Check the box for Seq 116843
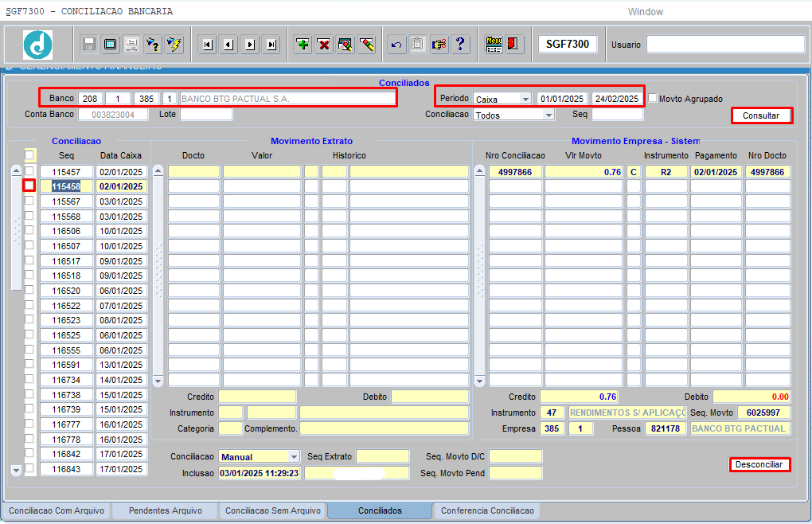This screenshot has width=812, height=524. click(29, 468)
